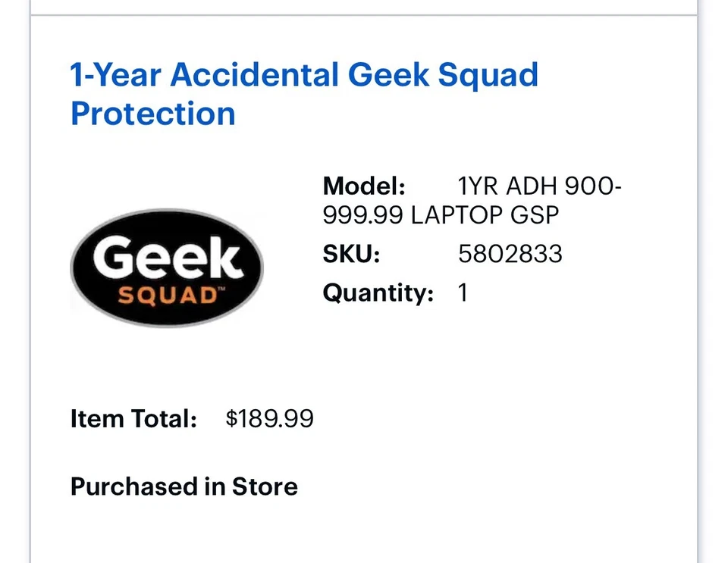Select the "Item Total:" label

[133, 419]
